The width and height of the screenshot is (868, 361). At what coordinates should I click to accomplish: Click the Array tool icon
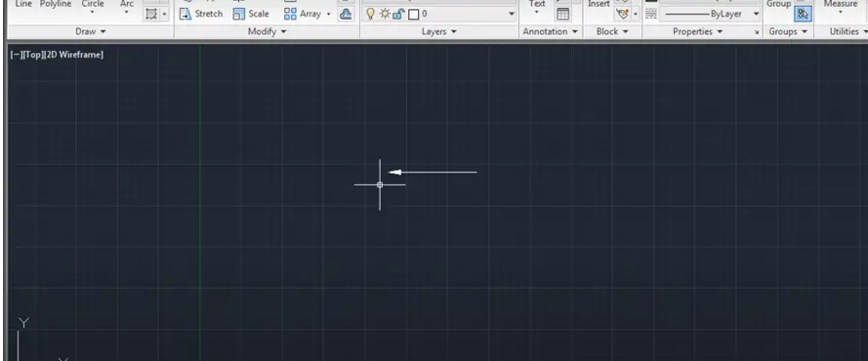pos(290,14)
